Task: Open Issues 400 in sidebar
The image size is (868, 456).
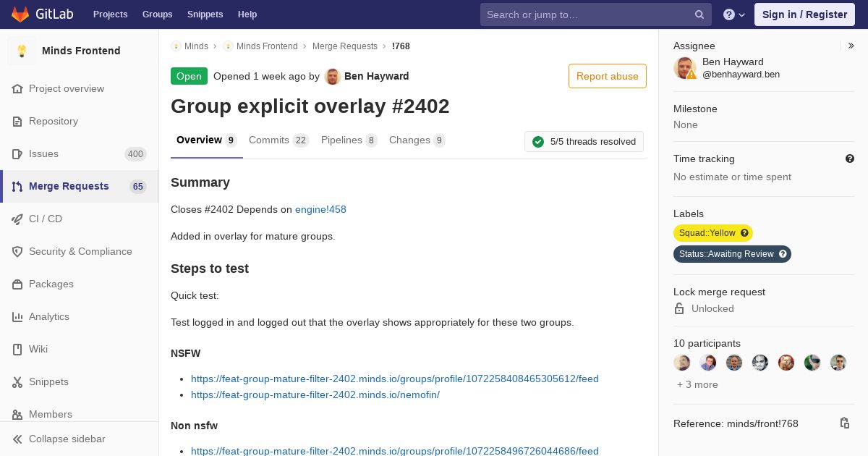Action: (80, 154)
